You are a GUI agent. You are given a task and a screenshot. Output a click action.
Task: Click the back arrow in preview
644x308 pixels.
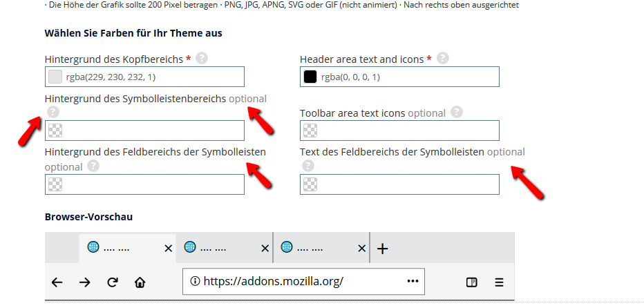(57, 282)
